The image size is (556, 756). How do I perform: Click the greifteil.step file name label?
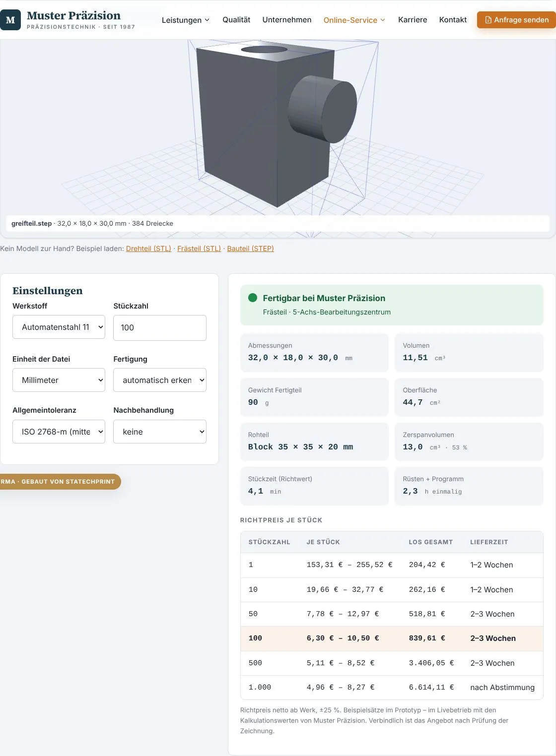pos(31,223)
